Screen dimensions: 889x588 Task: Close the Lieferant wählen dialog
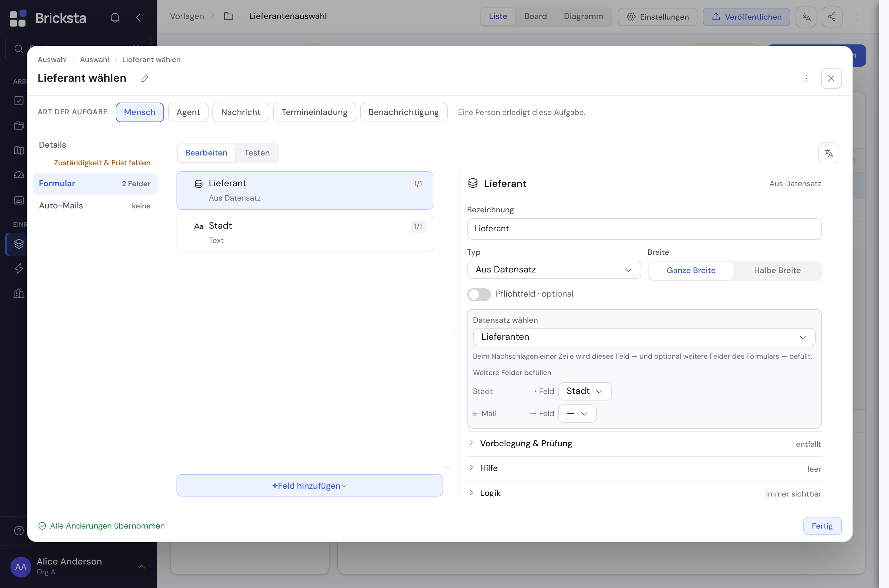(831, 78)
